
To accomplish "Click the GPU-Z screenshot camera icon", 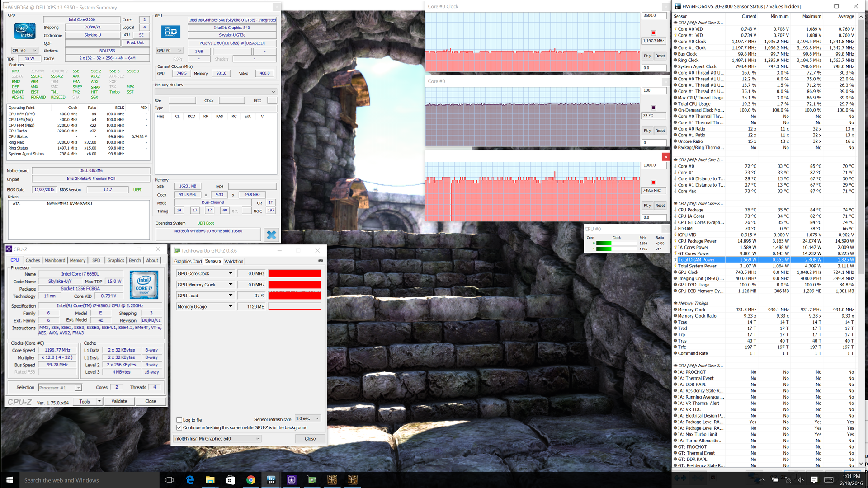I will 321,261.
